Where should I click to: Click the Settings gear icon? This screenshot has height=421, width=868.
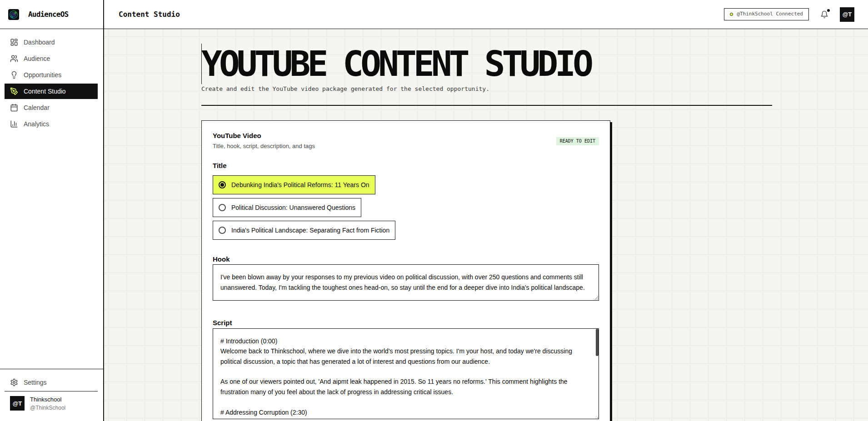tap(14, 382)
